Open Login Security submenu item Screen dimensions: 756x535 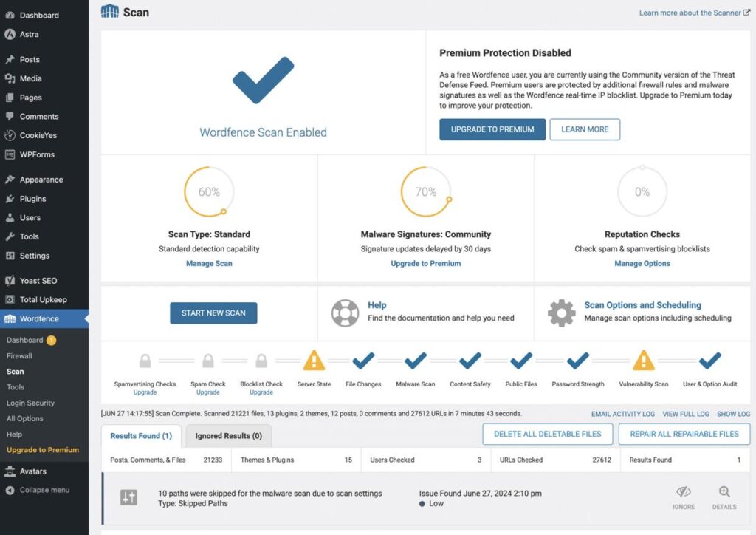pyautogui.click(x=30, y=402)
